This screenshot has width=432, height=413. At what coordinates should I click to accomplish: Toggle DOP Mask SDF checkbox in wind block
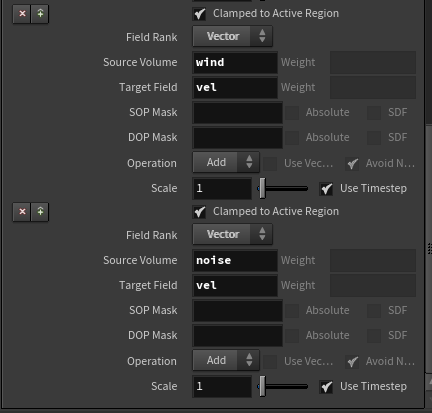374,138
